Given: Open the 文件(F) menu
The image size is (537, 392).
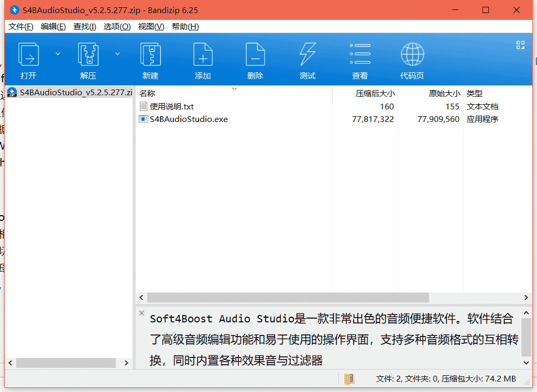Looking at the screenshot, I should coord(20,27).
